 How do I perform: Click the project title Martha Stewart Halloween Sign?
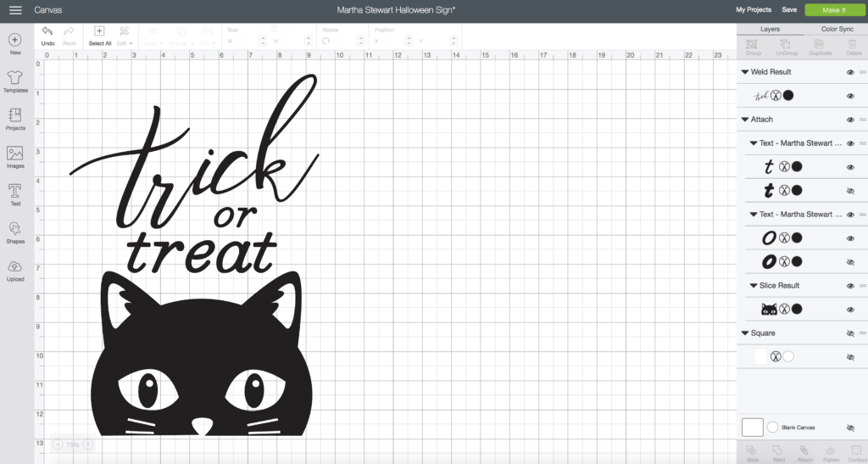[x=396, y=10]
